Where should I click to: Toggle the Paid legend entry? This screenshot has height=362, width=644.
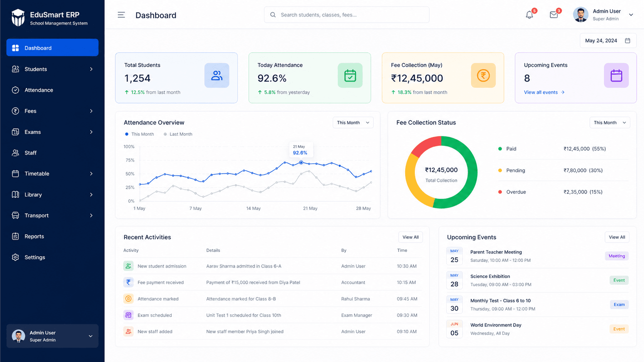pyautogui.click(x=507, y=149)
